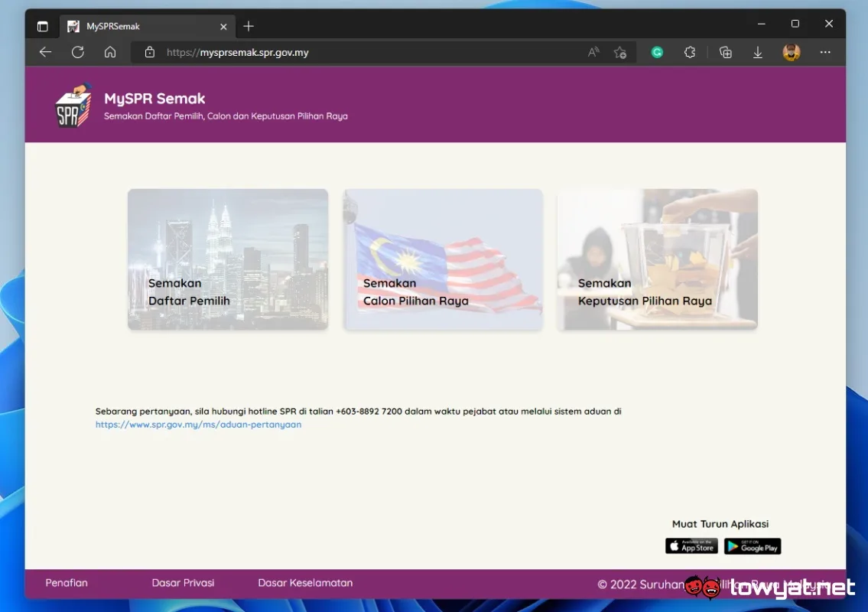Open the Semakan Keputusan Pilihan Raya card
This screenshot has width=868, height=612.
tap(658, 259)
